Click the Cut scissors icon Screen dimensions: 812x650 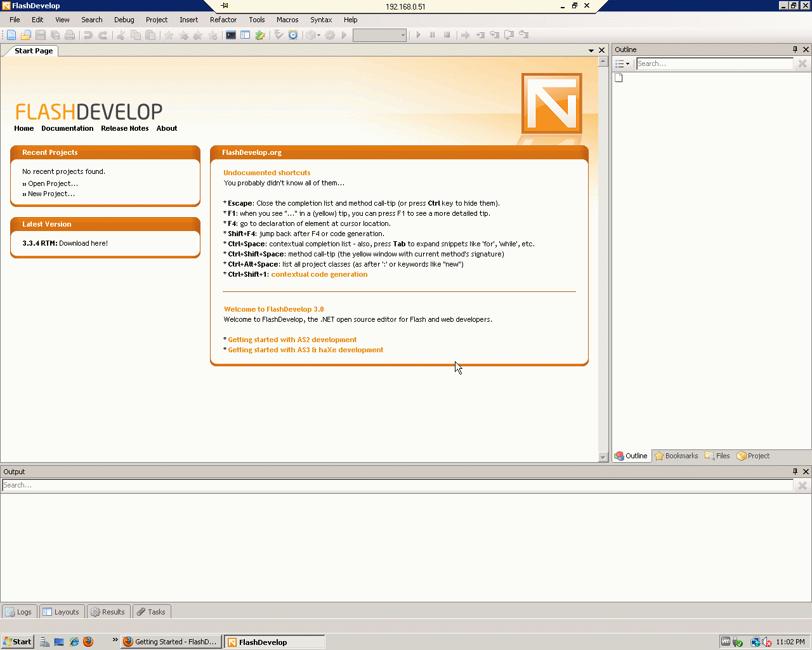tap(121, 35)
